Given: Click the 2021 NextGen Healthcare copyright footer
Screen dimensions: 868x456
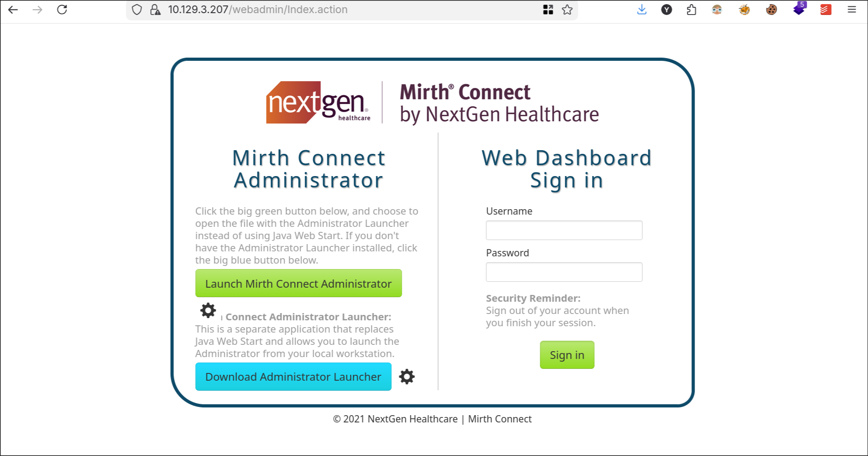Looking at the screenshot, I should pos(432,419).
